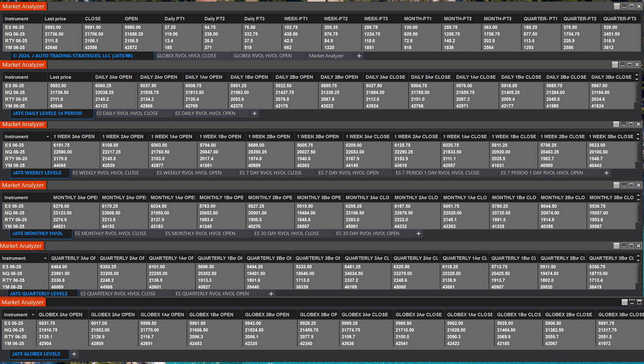Click the 3612 cell under QUARTER-PT3
The height and width of the screenshot is (364, 644).
click(621, 47)
